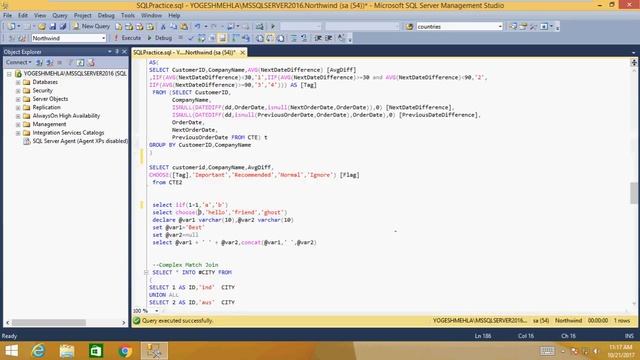Click the Decrease Indent icon
The width and height of the screenshot is (640, 360).
pos(318,38)
